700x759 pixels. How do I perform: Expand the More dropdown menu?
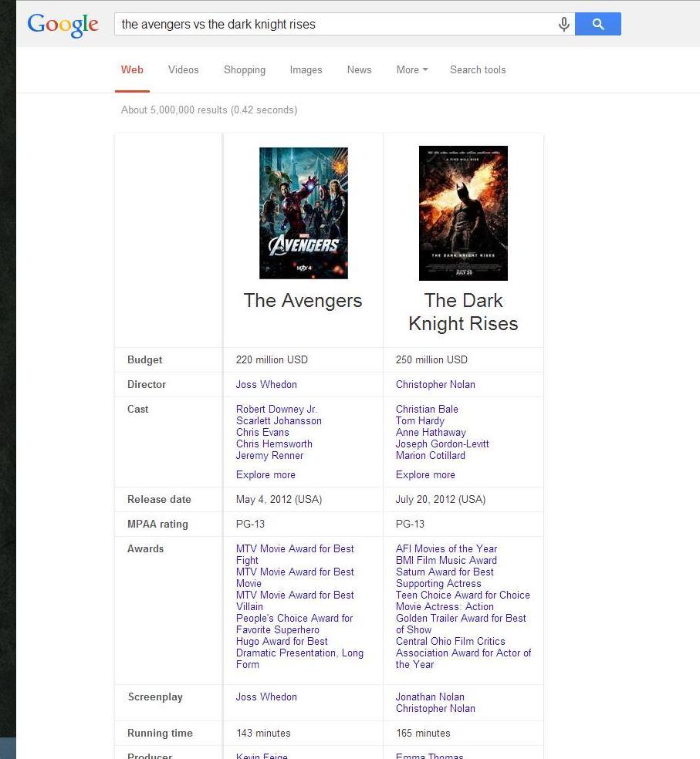tap(412, 69)
